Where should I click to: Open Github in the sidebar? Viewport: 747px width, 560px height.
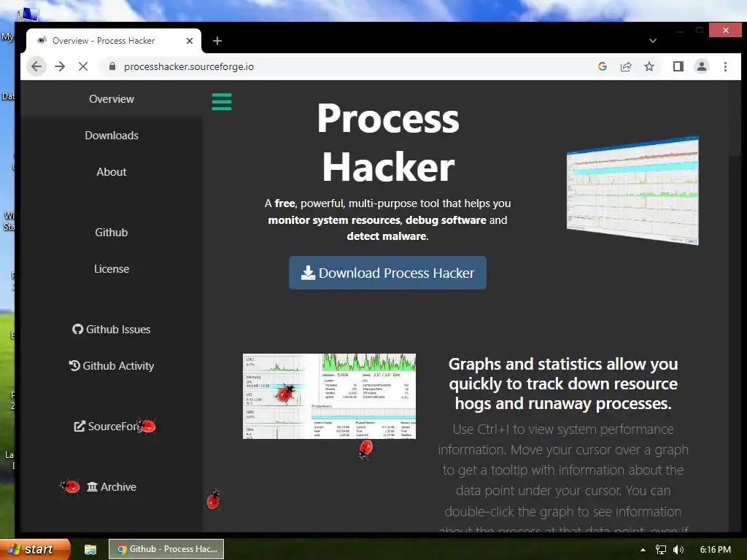click(x=112, y=233)
